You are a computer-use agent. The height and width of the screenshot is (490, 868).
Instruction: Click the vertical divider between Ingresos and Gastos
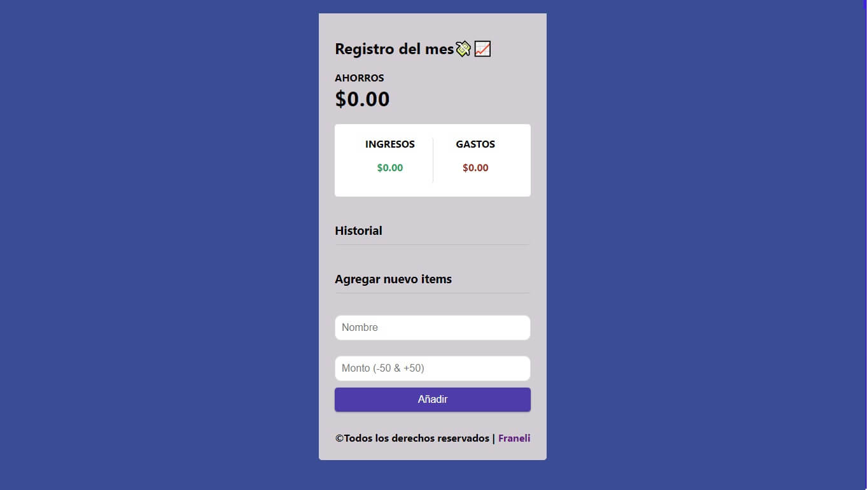433,160
